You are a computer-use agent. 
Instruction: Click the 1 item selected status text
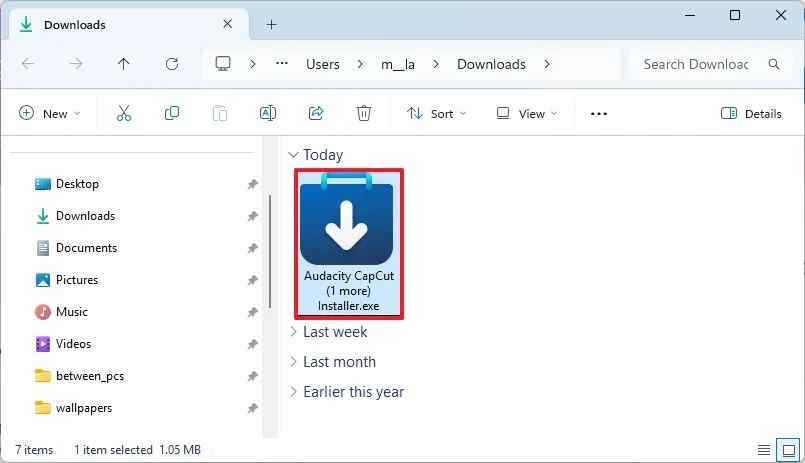point(113,450)
